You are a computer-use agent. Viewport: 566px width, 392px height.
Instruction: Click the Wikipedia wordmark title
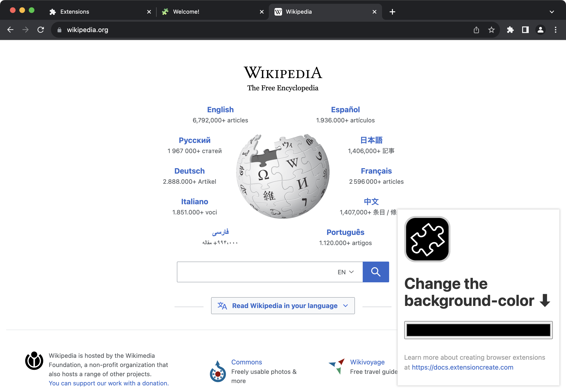coord(283,73)
